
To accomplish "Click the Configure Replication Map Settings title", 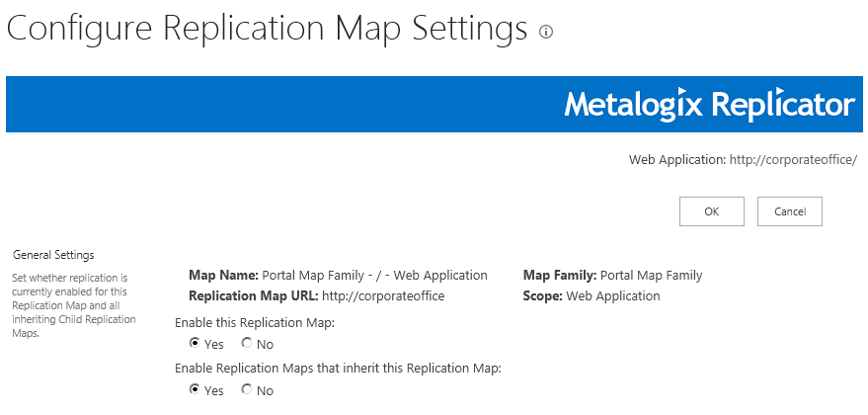I will pyautogui.click(x=267, y=30).
